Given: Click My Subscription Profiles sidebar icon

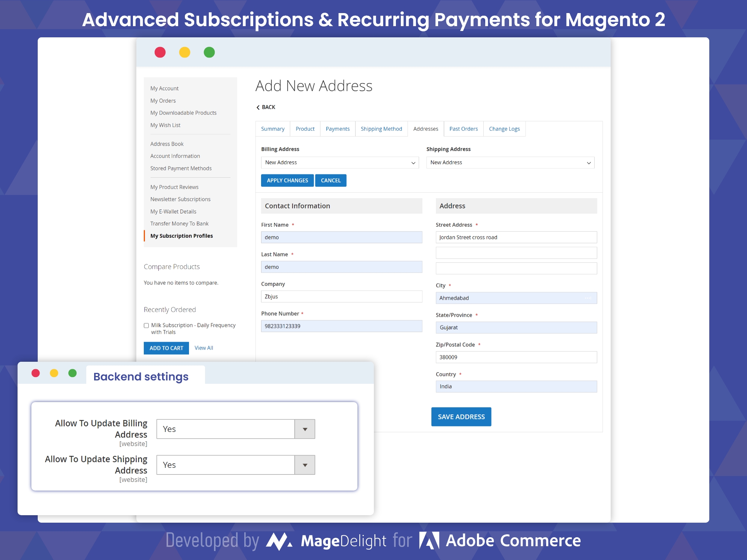Looking at the screenshot, I should point(182,235).
